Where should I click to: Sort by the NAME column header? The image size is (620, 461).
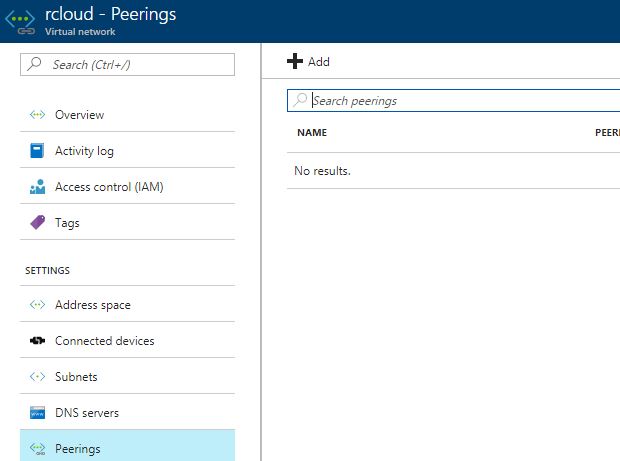pyautogui.click(x=312, y=132)
